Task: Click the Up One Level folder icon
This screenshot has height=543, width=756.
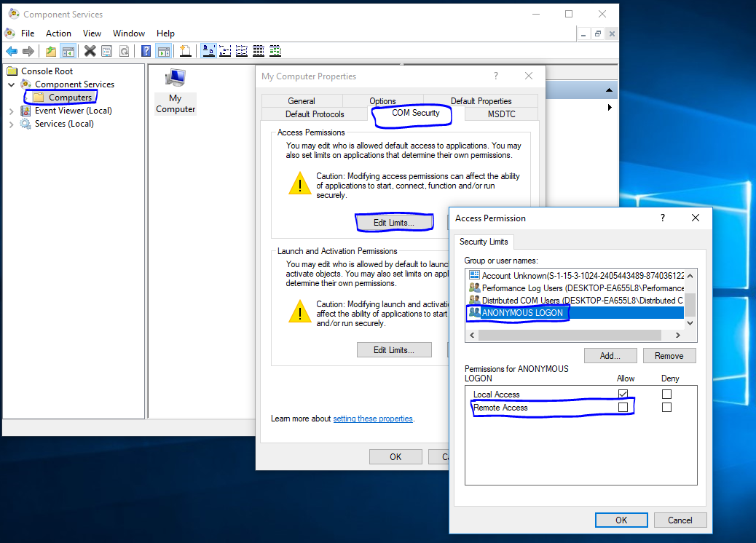Action: click(x=50, y=51)
